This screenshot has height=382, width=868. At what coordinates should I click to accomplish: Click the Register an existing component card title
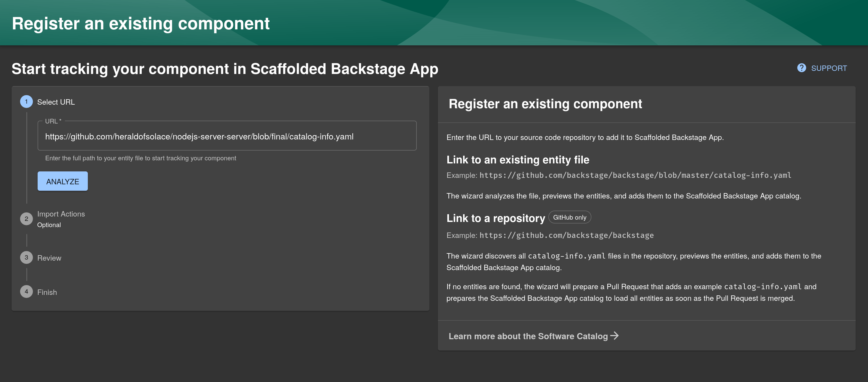545,104
